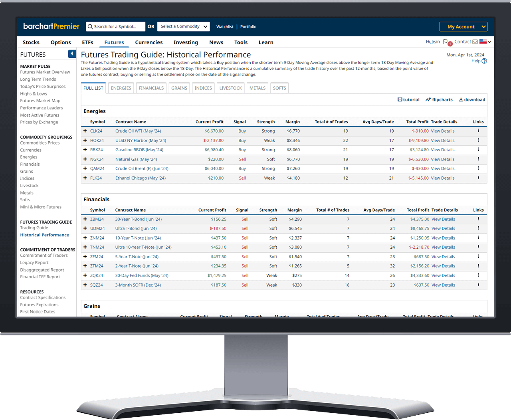Viewport: 511px width, 420px height.
Task: Open the Portfolio link
Action: pos(248,27)
